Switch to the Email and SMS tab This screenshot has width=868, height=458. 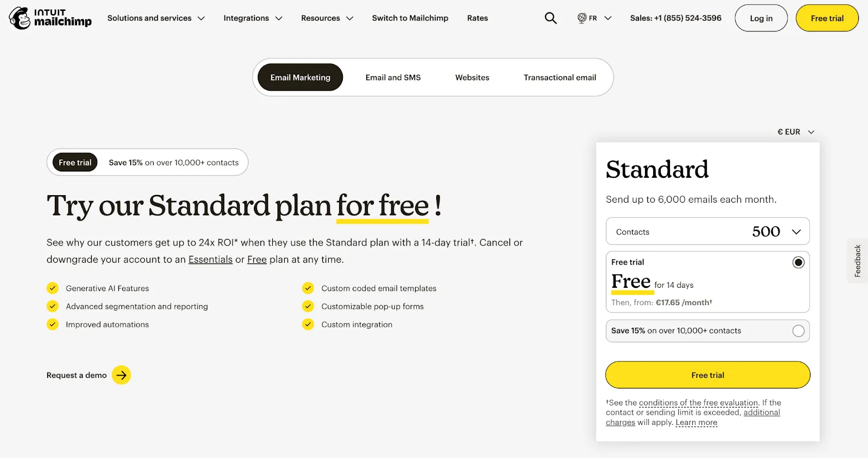393,77
